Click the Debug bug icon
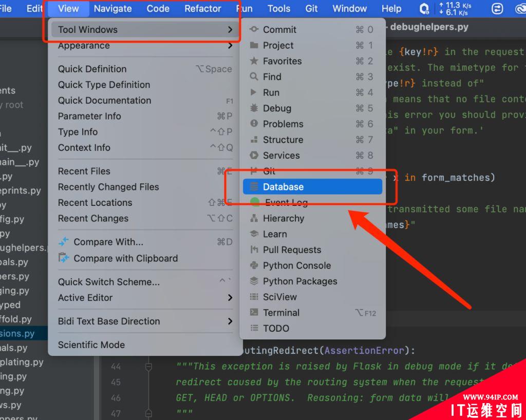Screen dimensions: 526x420 254,108
